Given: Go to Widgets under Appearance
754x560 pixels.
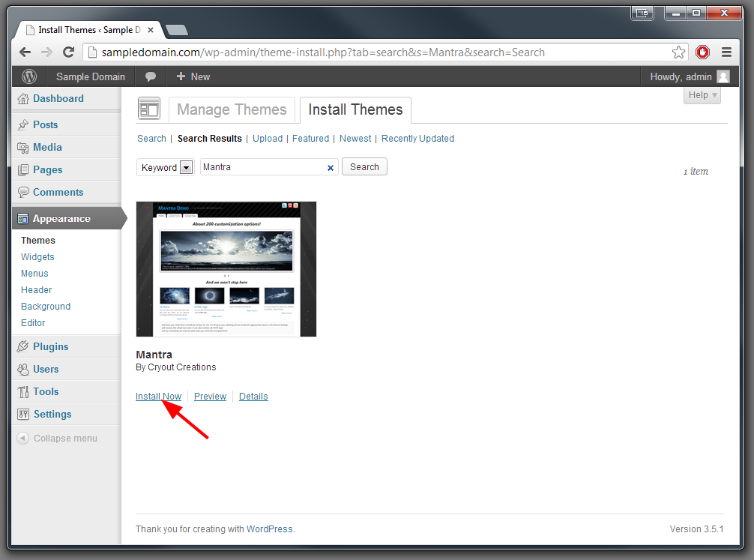Looking at the screenshot, I should coord(37,257).
